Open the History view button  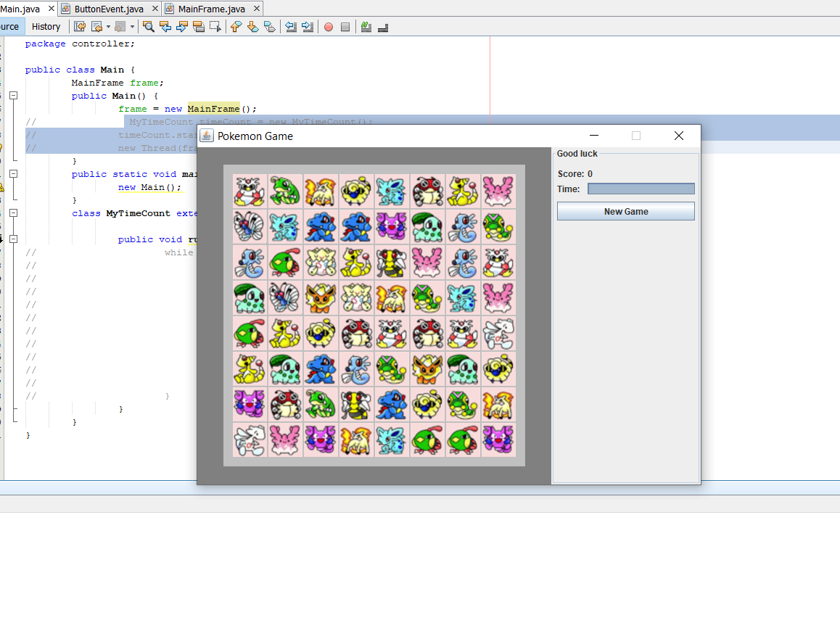click(x=46, y=27)
